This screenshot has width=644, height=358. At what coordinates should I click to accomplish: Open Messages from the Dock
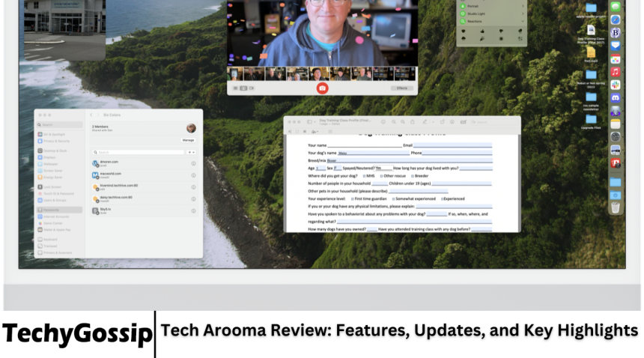(x=616, y=6)
